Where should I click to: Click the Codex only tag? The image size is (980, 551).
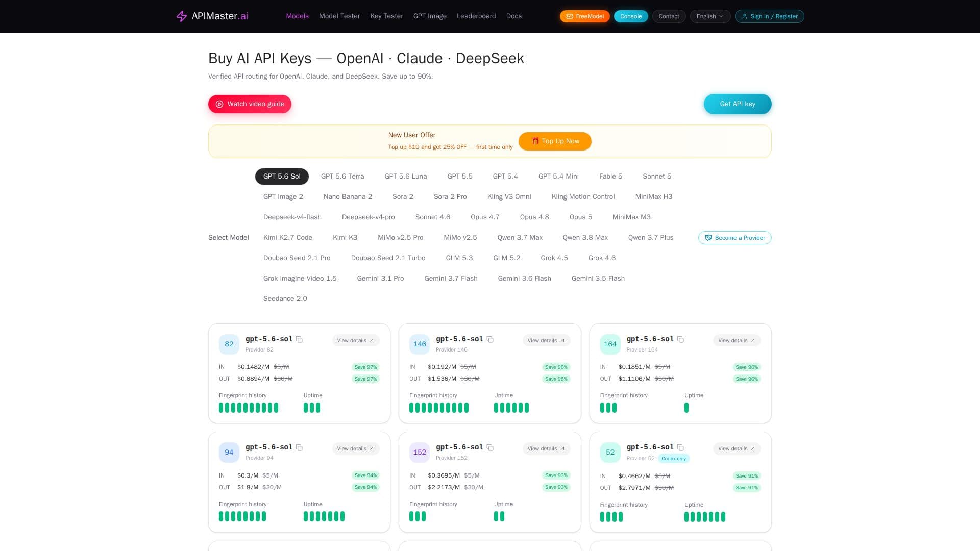tap(674, 459)
